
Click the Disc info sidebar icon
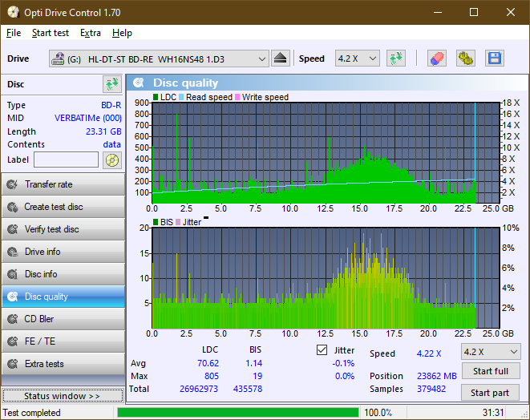[13, 274]
